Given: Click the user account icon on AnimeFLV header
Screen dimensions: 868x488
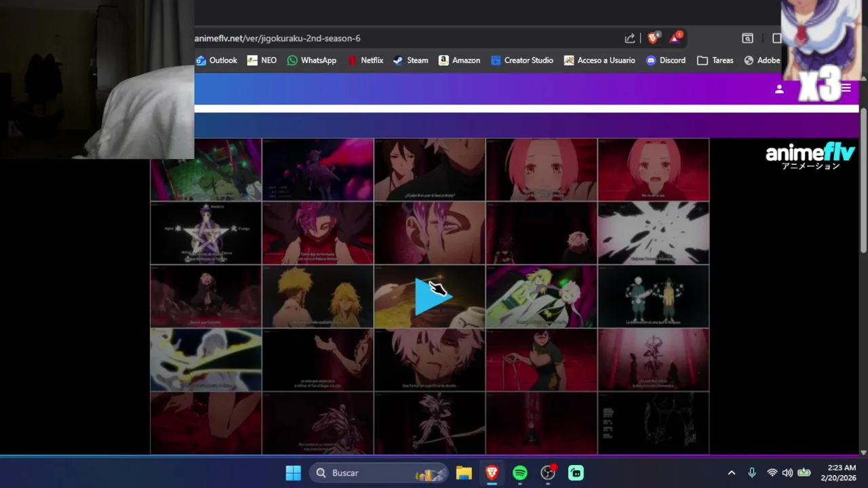Looking at the screenshot, I should (x=779, y=89).
